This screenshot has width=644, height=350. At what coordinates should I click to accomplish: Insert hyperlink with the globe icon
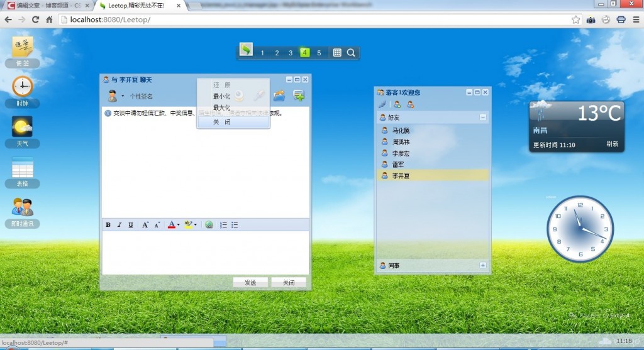(209, 225)
